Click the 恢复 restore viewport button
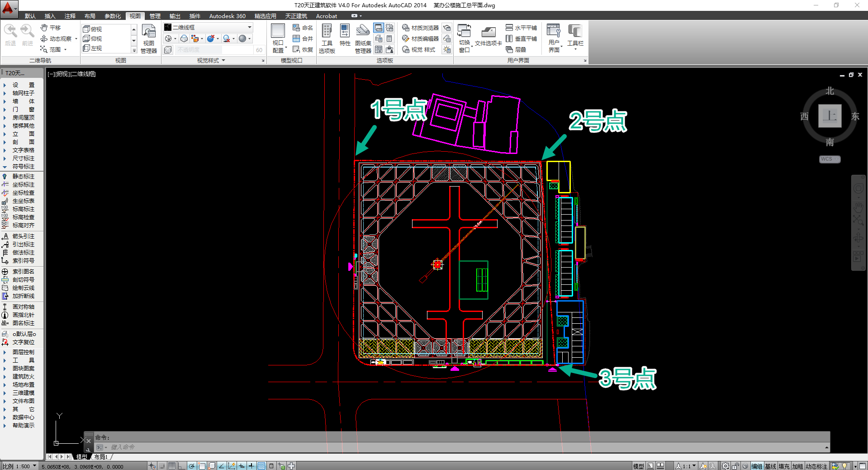 pyautogui.click(x=303, y=49)
